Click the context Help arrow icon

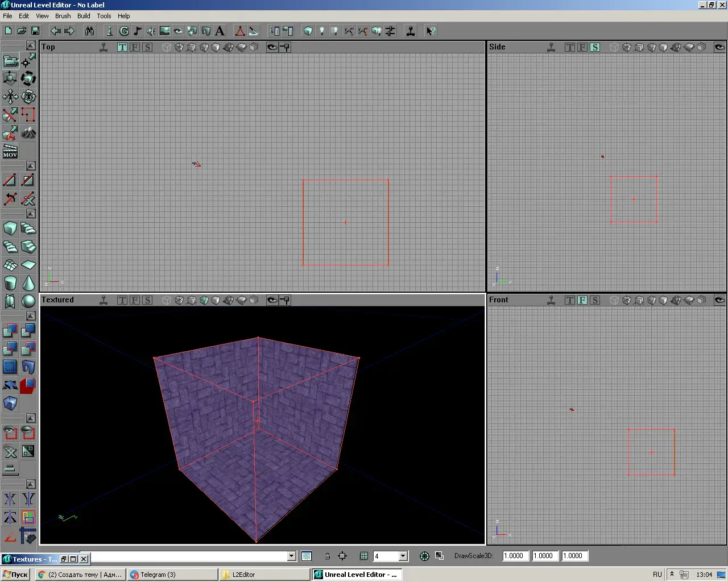(431, 31)
